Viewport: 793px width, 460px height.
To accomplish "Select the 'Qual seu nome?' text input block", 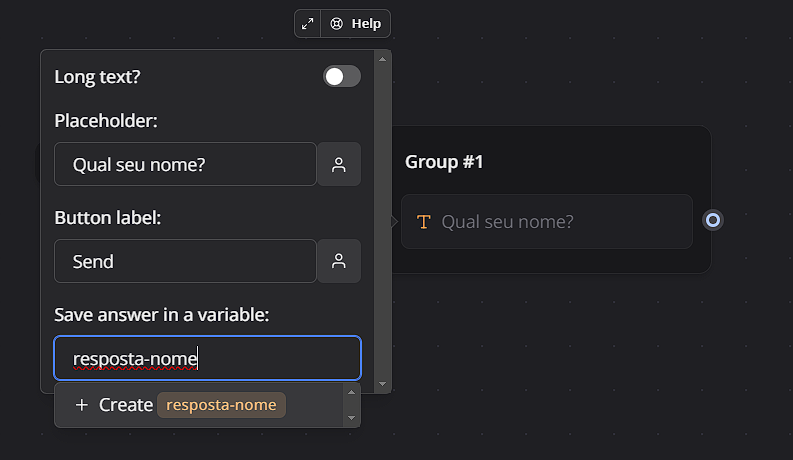I will click(x=546, y=221).
